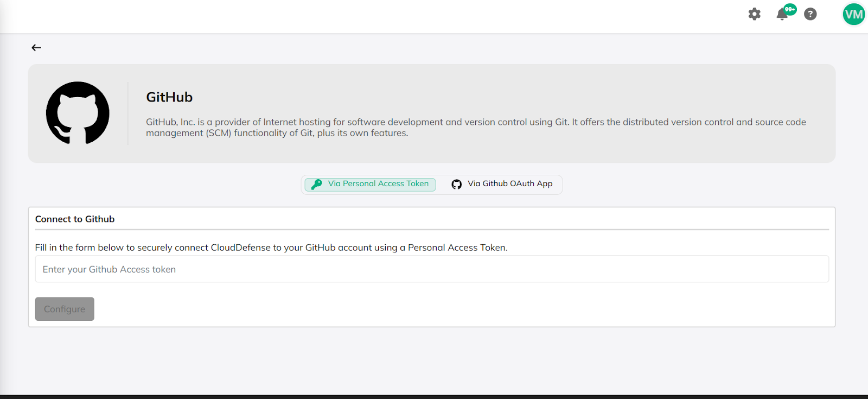Open the help question mark icon

click(x=810, y=14)
